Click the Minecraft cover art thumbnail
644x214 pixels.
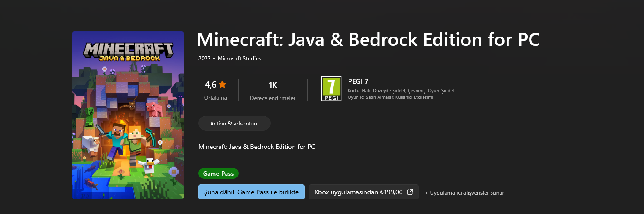pyautogui.click(x=128, y=115)
